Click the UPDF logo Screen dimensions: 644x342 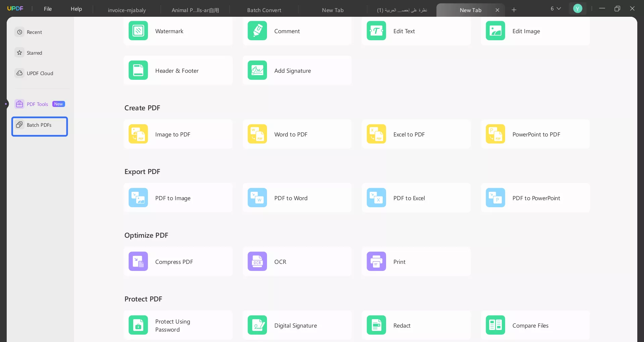click(15, 9)
